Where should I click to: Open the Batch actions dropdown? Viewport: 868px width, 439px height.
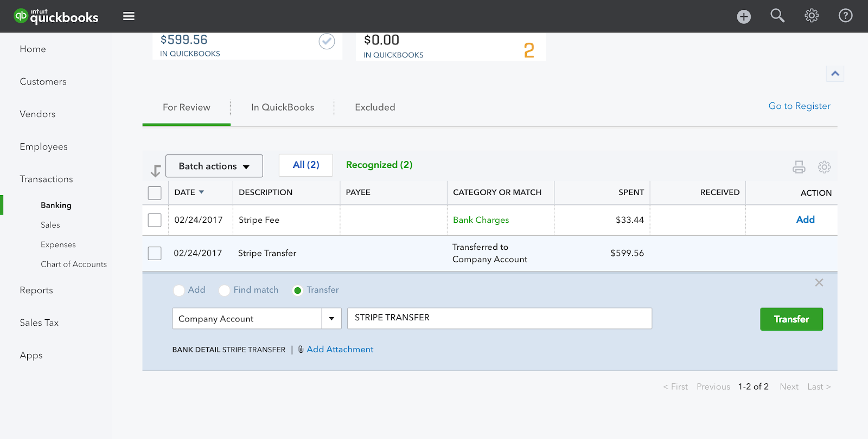[214, 166]
